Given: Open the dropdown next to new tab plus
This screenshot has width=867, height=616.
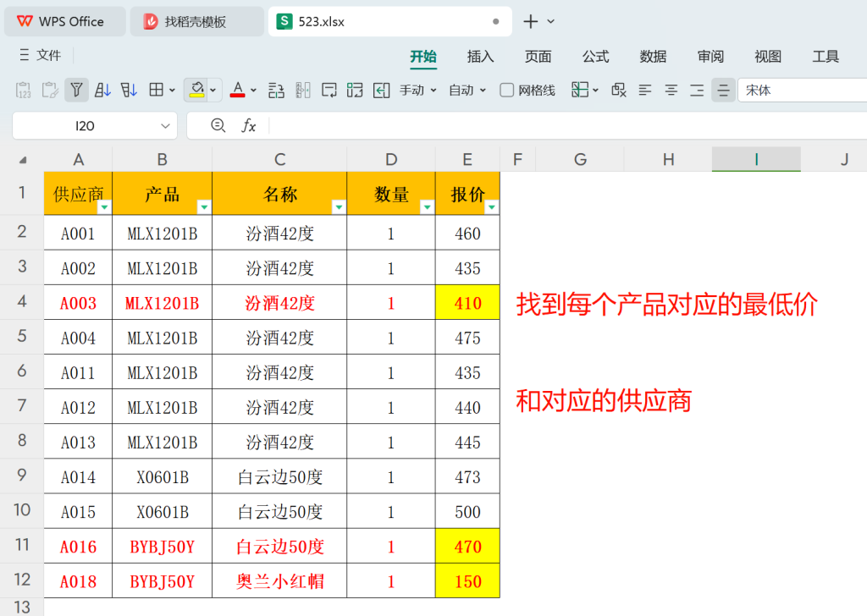Looking at the screenshot, I should pos(550,21).
